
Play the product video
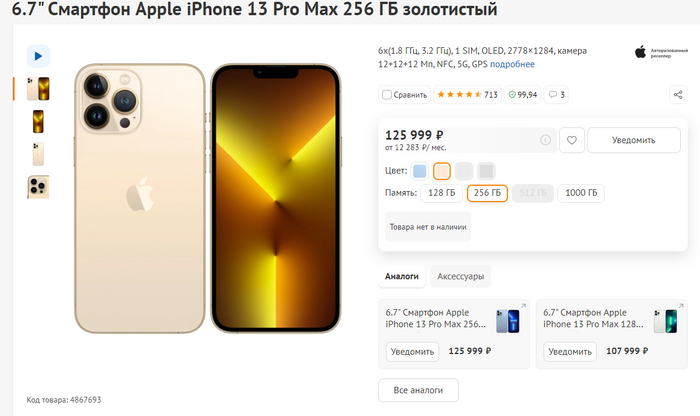[x=38, y=56]
